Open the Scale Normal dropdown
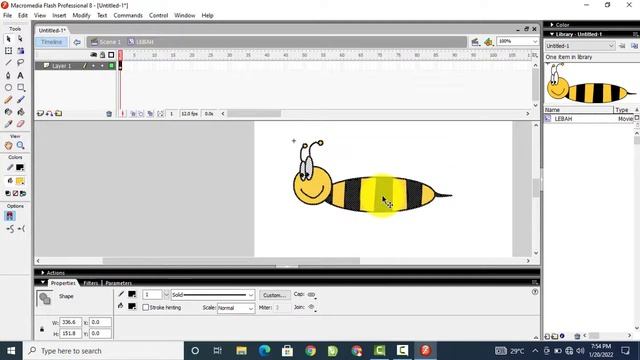640x360 pixels. [251, 308]
